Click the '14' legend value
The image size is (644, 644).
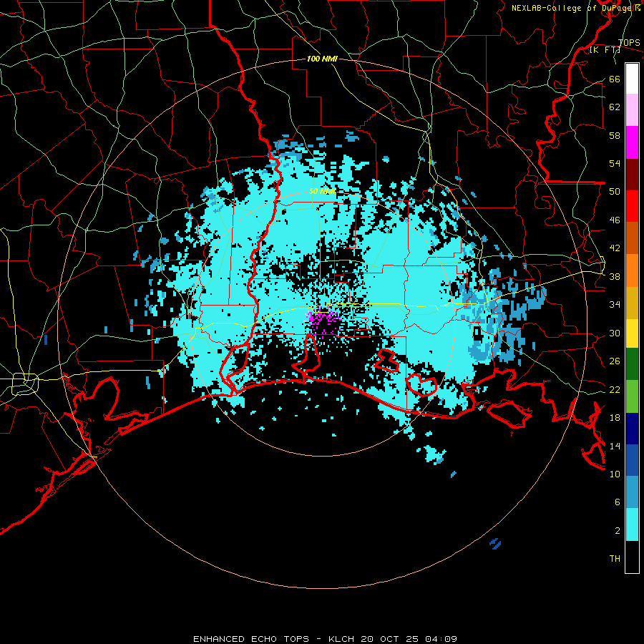click(615, 446)
